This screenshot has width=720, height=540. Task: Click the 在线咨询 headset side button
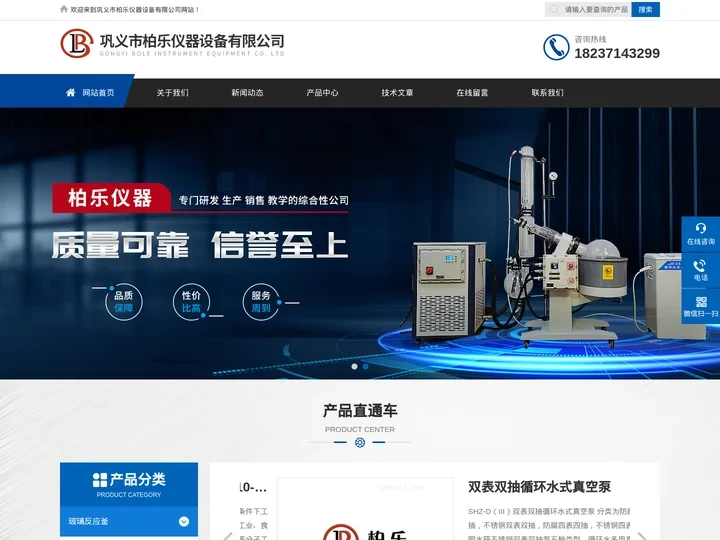coord(701,234)
